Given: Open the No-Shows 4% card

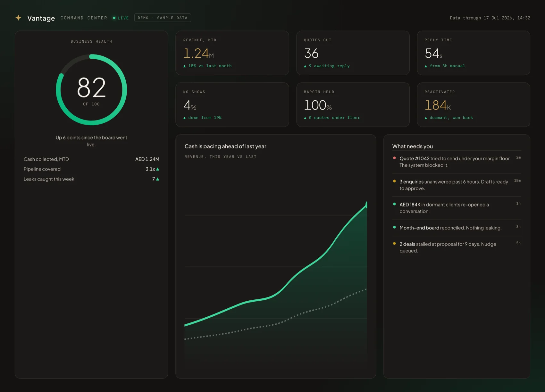Looking at the screenshot, I should [x=232, y=105].
